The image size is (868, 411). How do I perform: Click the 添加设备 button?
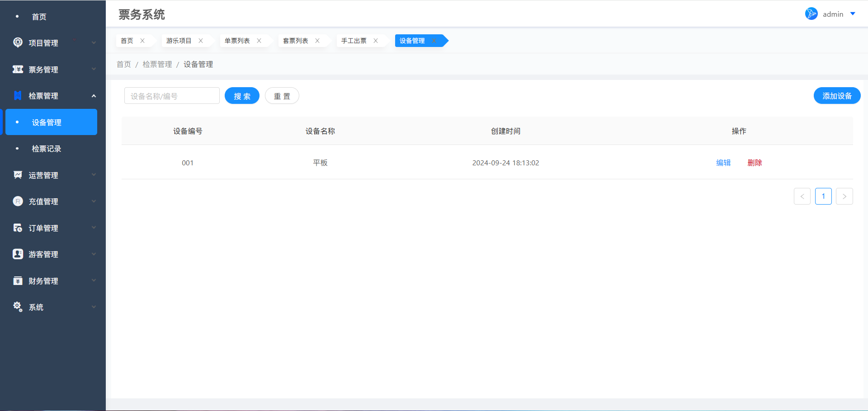(837, 96)
